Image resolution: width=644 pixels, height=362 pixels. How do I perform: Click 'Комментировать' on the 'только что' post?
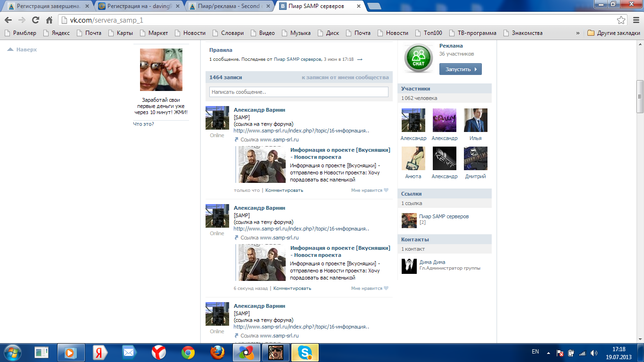tap(284, 190)
